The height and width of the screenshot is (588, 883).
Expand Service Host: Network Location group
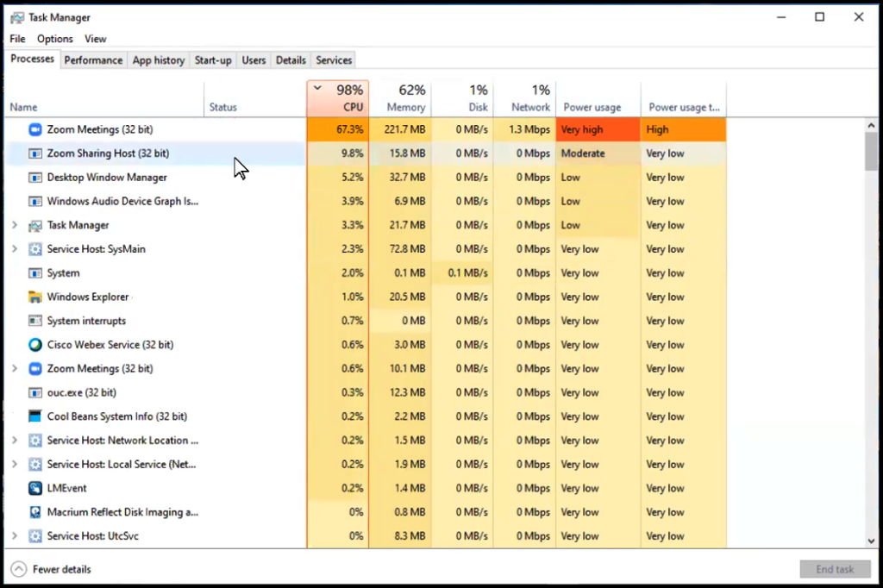click(x=15, y=441)
